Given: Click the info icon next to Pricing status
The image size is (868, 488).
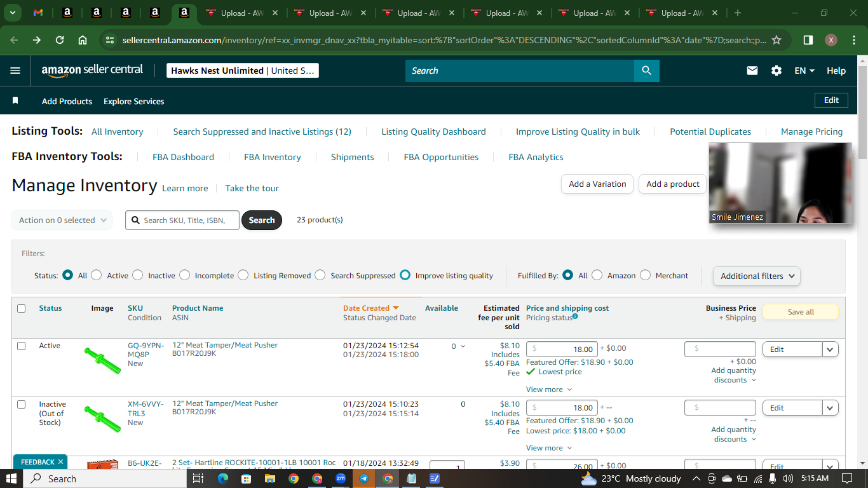Looking at the screenshot, I should (575, 316).
